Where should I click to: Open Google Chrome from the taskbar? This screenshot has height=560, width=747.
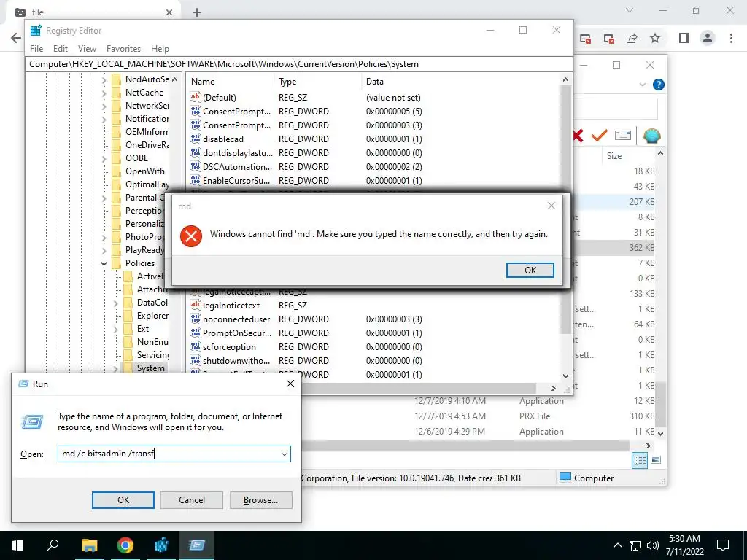(x=125, y=545)
